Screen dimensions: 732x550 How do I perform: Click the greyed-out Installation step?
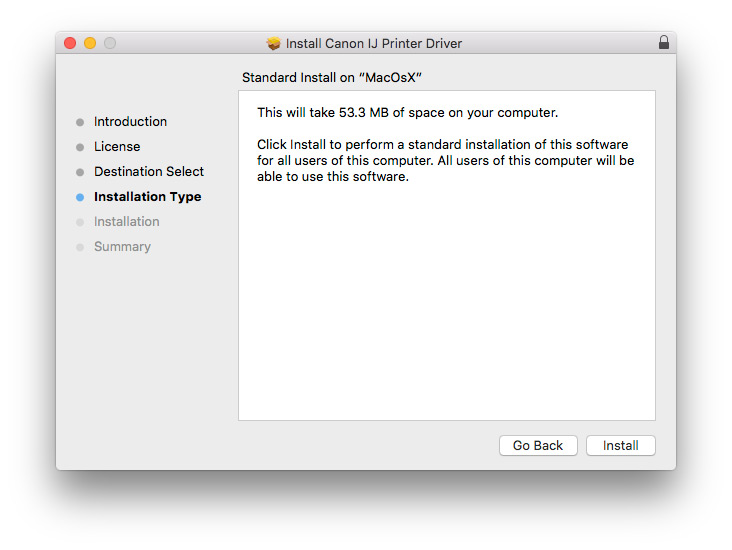[x=127, y=221]
